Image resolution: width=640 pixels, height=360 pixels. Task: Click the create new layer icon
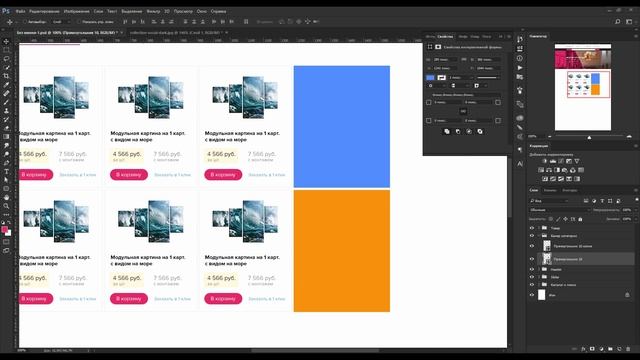pyautogui.click(x=619, y=349)
